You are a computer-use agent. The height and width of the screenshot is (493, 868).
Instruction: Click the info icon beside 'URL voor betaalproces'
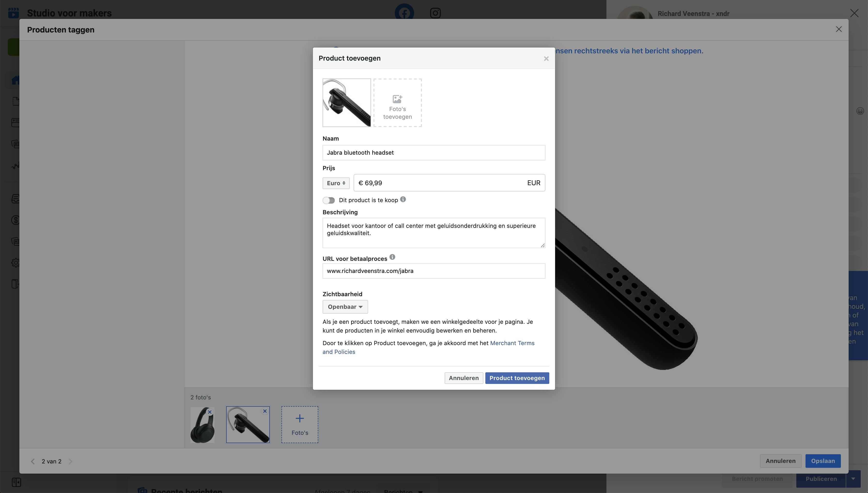tap(392, 257)
